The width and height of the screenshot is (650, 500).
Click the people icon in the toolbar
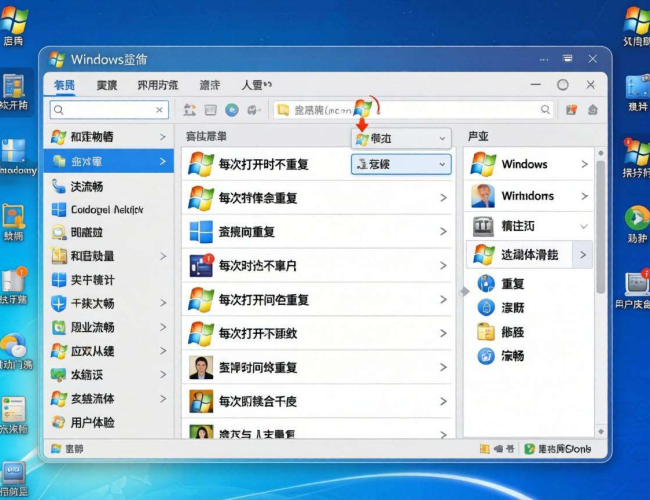coord(189,110)
